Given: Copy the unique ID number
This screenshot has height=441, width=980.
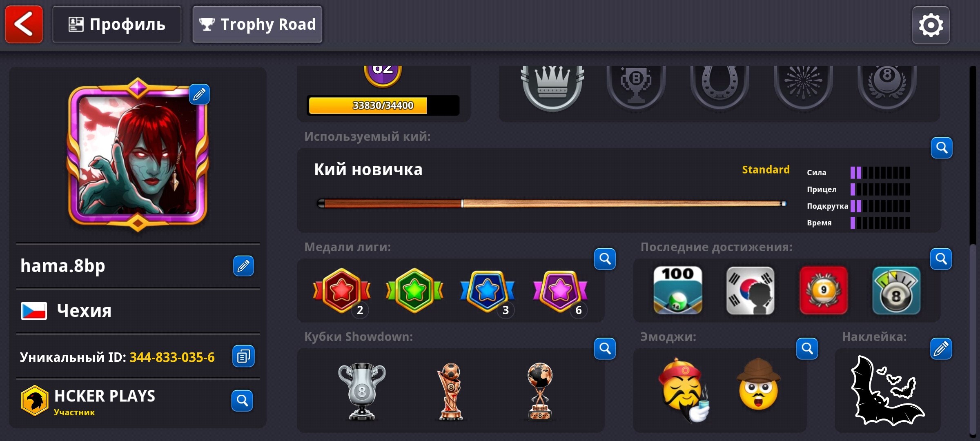Looking at the screenshot, I should (243, 356).
